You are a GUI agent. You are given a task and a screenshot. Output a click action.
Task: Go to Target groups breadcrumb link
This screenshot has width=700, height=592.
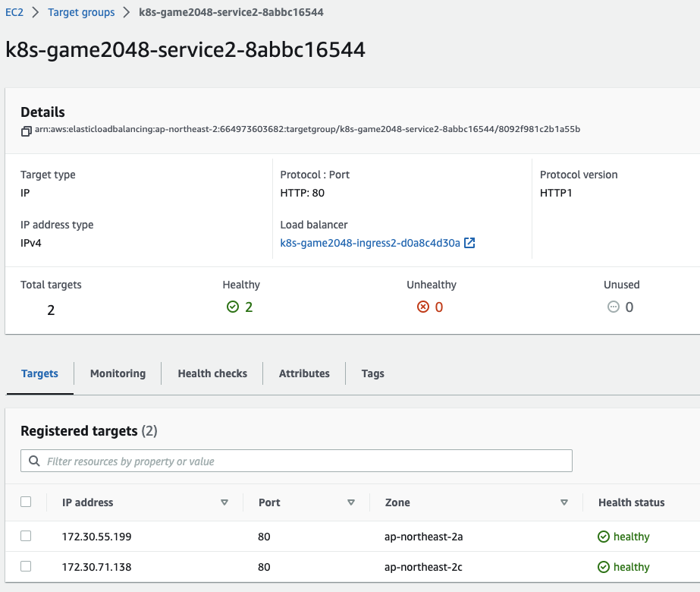pos(81,12)
